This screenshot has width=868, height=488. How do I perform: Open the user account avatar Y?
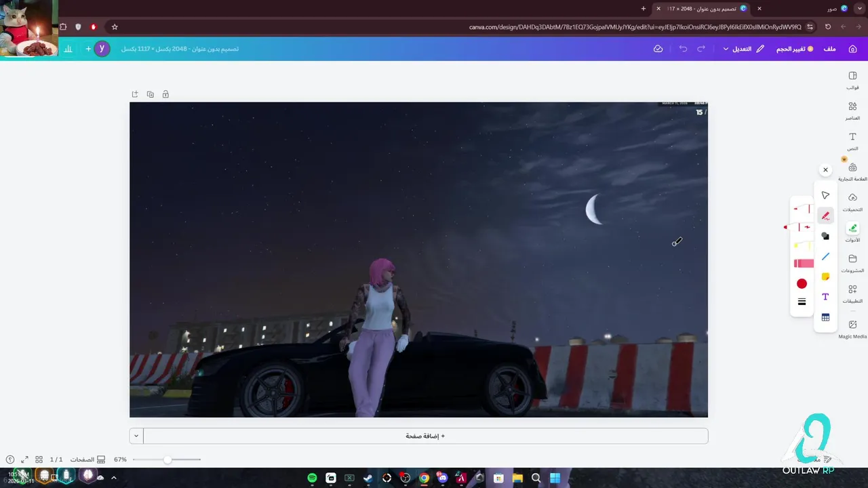point(102,49)
